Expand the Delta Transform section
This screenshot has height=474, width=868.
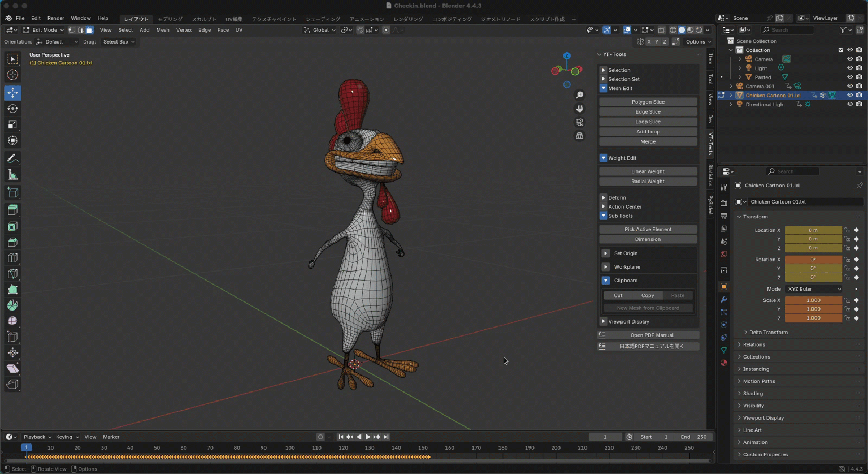pos(767,333)
